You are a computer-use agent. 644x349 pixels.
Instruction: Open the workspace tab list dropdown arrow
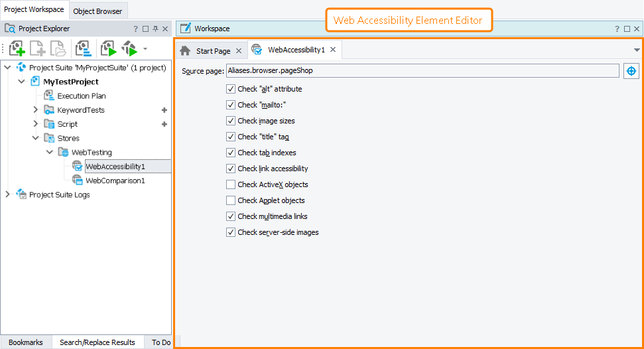tap(637, 50)
